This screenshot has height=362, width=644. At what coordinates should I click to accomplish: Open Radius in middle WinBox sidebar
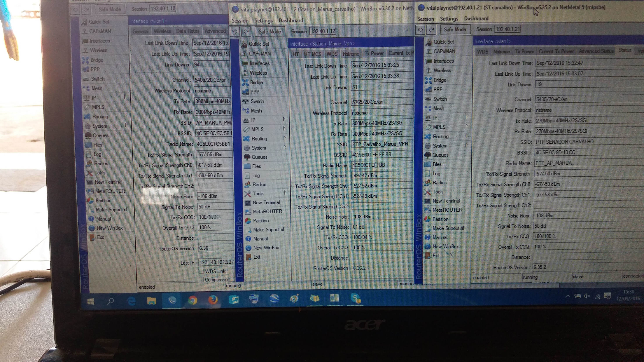255,184
